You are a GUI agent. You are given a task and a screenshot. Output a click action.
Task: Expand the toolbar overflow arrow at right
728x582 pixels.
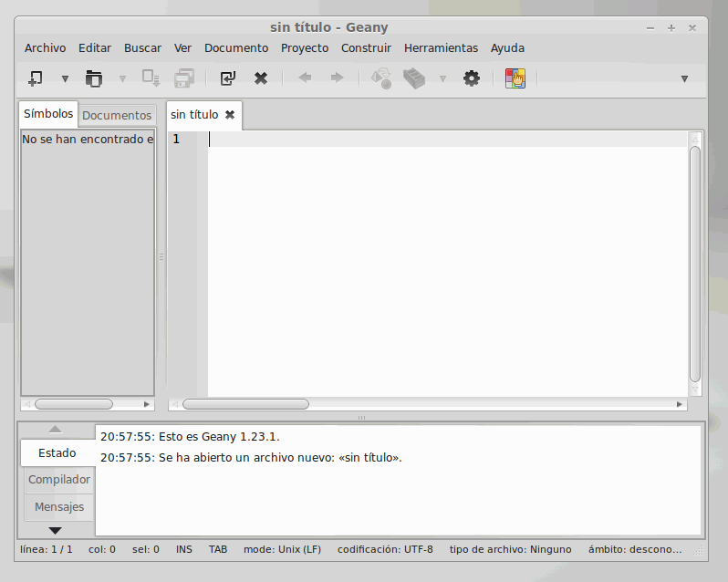pyautogui.click(x=684, y=78)
